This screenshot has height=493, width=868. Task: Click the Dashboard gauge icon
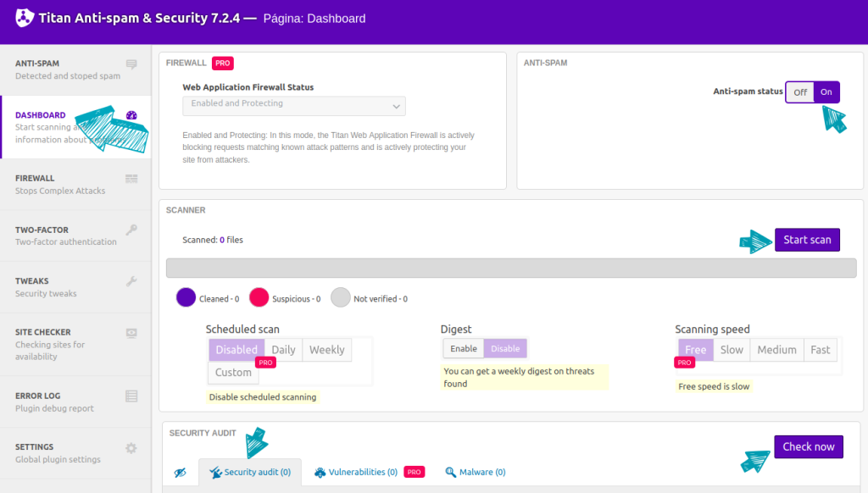(x=131, y=115)
